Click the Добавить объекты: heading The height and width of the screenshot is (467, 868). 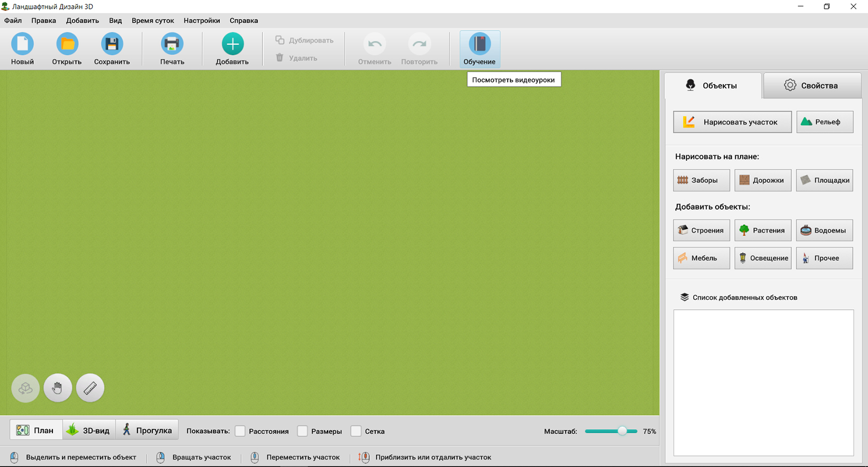(x=712, y=207)
